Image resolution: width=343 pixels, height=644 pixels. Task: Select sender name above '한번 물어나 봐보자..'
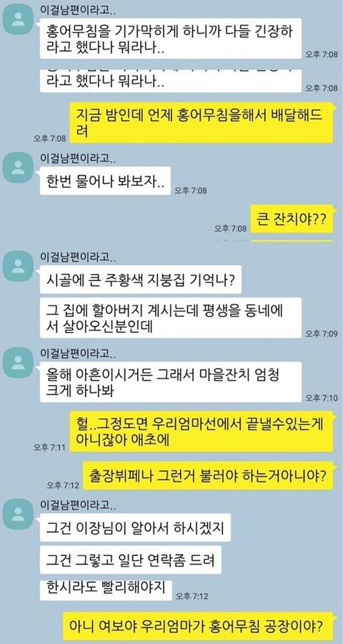coord(78,157)
